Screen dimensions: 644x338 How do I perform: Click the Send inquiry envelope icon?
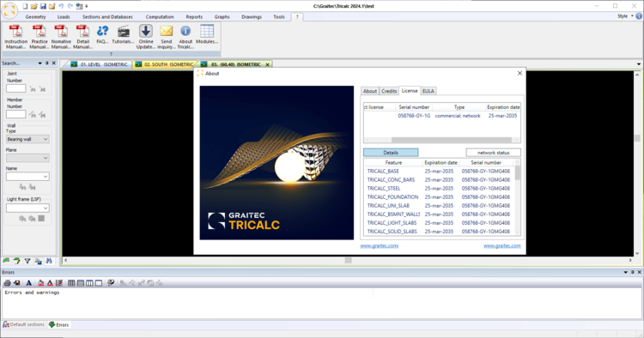(166, 31)
